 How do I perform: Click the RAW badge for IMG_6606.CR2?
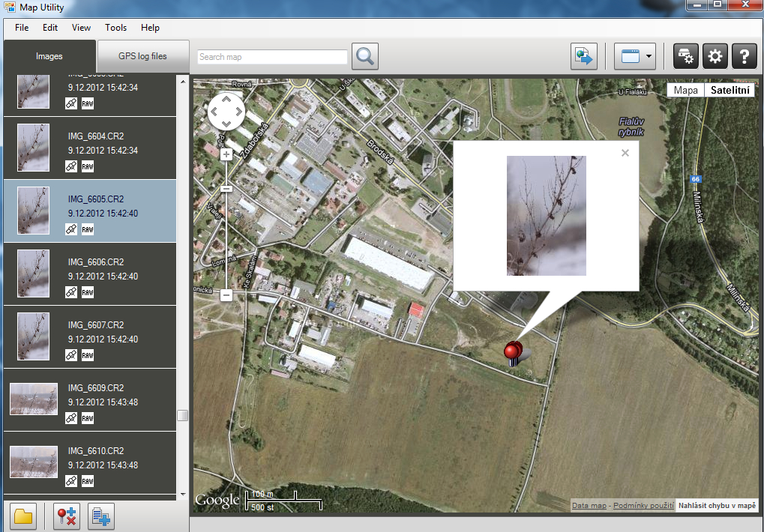point(88,292)
